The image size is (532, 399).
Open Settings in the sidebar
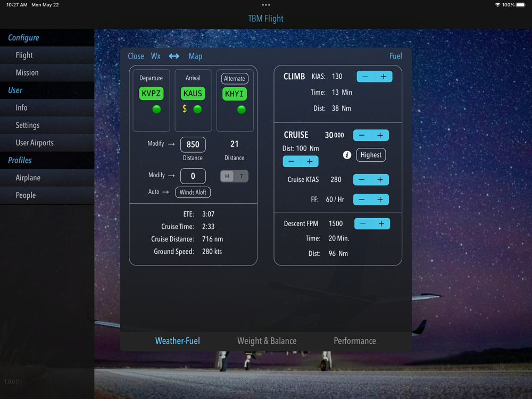[47, 125]
